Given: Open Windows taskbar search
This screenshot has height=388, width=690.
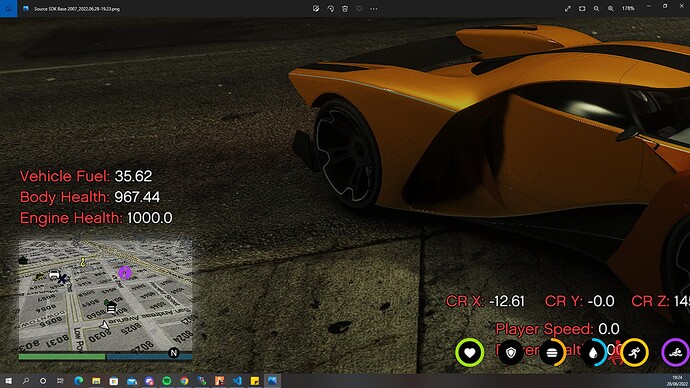Looking at the screenshot, I should point(26,381).
